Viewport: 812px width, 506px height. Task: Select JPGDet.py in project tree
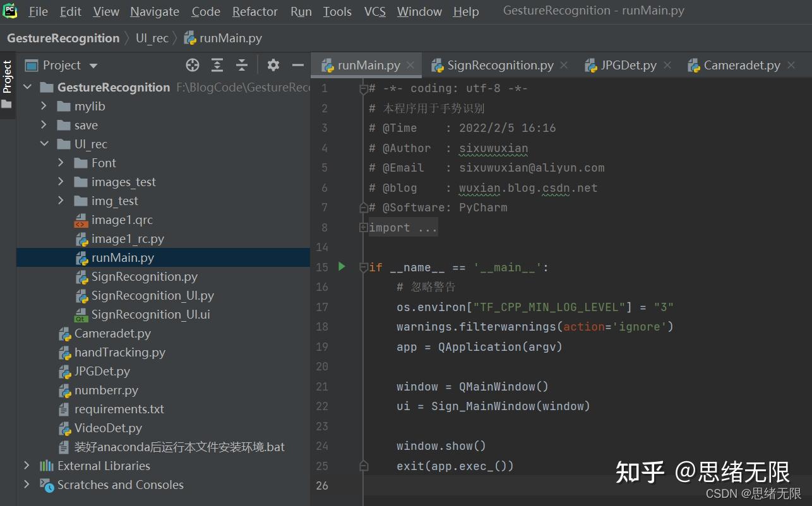coord(102,372)
